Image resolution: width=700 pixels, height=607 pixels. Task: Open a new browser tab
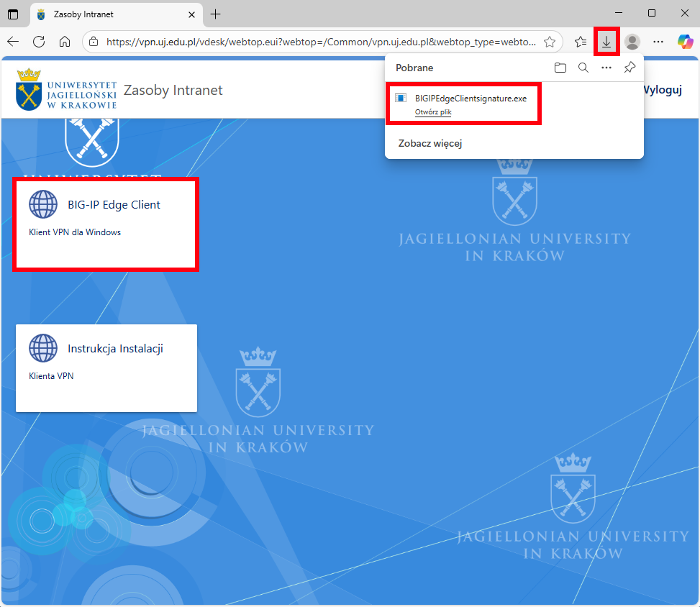(x=216, y=14)
